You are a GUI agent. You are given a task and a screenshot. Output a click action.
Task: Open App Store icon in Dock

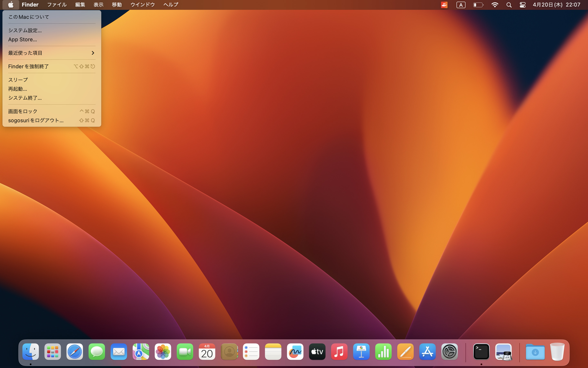[x=427, y=352]
